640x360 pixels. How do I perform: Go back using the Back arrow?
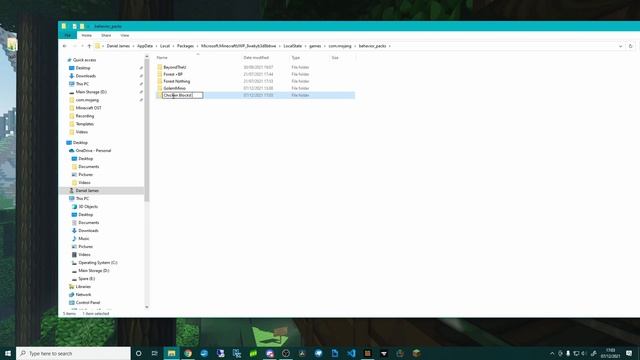pyautogui.click(x=64, y=46)
